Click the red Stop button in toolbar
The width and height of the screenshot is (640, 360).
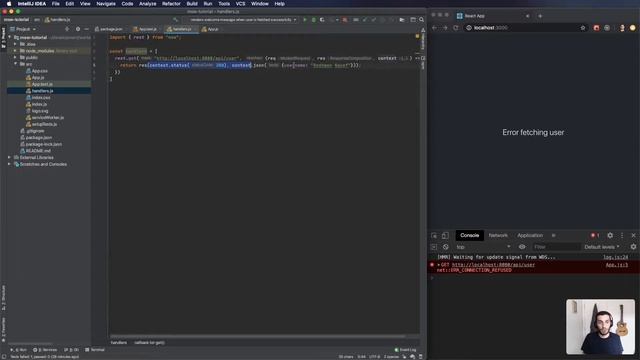pyautogui.click(x=345, y=20)
